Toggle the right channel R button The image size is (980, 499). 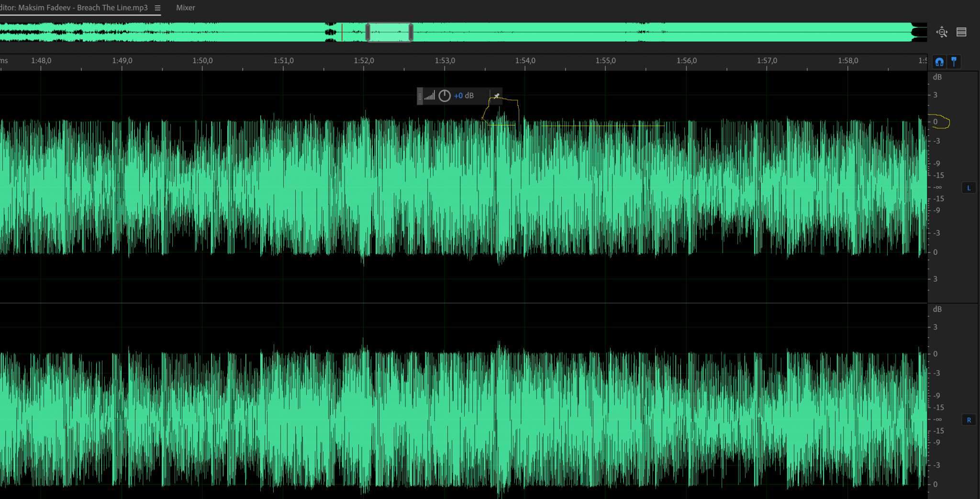pos(969,420)
